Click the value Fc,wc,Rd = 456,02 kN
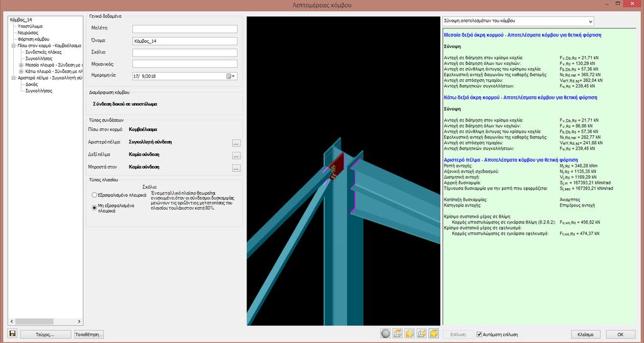The height and width of the screenshot is (343, 644). click(x=580, y=222)
